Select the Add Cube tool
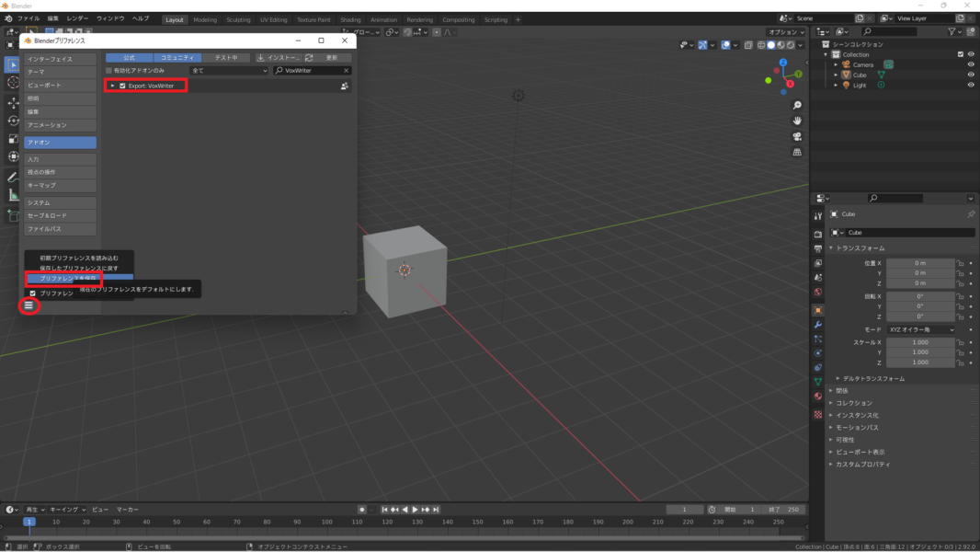Screen dimensions: 980x552 [13, 215]
